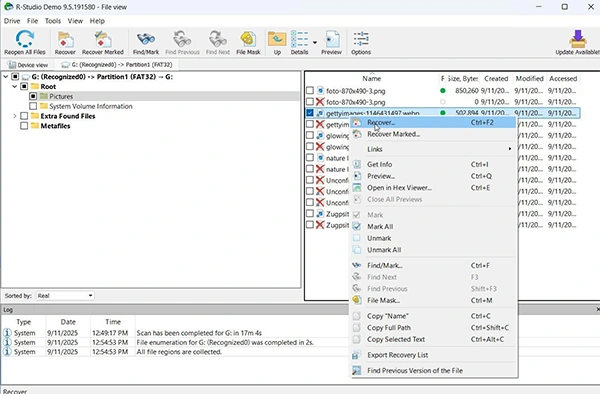Open the Tools menu

53,21
